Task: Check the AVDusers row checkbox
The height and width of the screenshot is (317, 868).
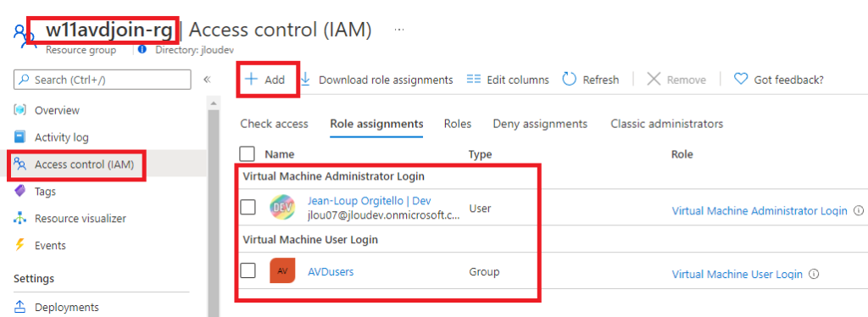Action: 248,270
